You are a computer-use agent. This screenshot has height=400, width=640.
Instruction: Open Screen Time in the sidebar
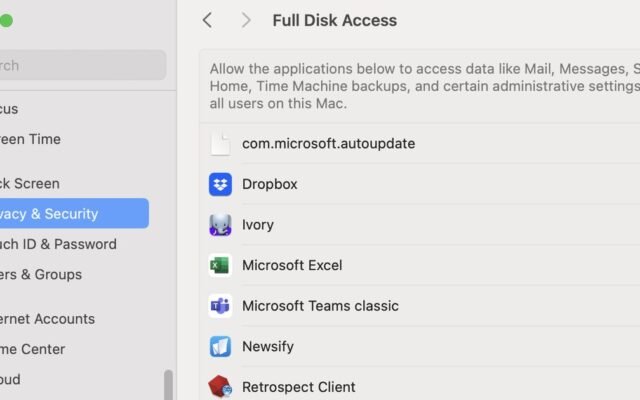(30, 139)
